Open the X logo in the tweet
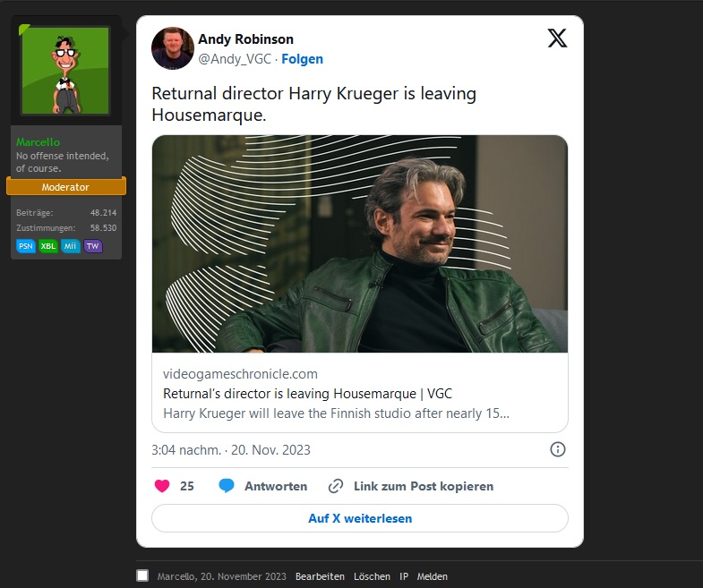 pyautogui.click(x=557, y=38)
